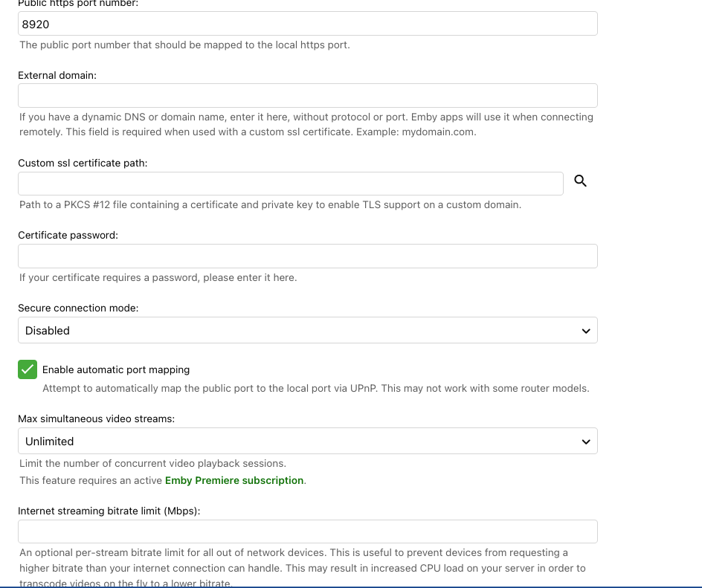Click the green Emby Premiere subscription text
Image resolution: width=702 pixels, height=588 pixels.
[x=234, y=480]
